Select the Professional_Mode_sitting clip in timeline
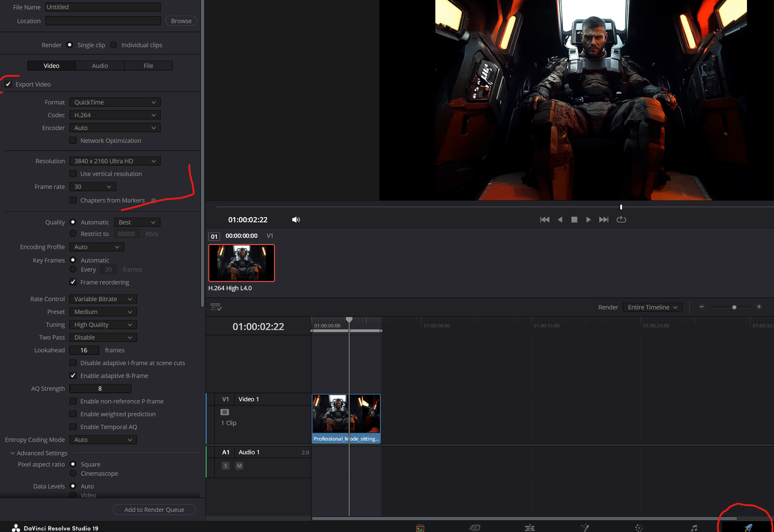 [x=346, y=419]
